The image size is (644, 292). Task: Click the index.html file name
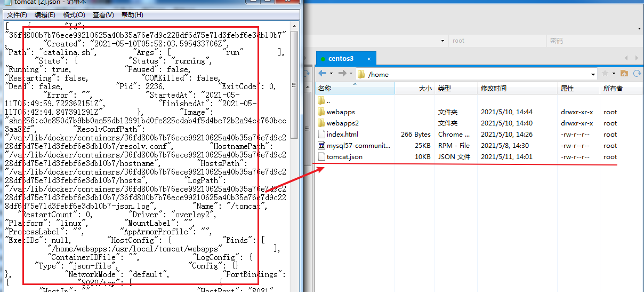click(x=342, y=135)
